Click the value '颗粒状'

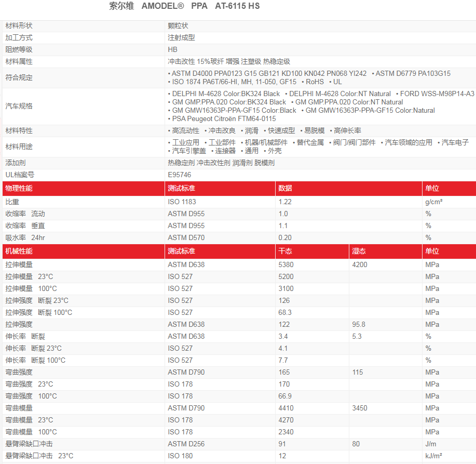[178, 26]
